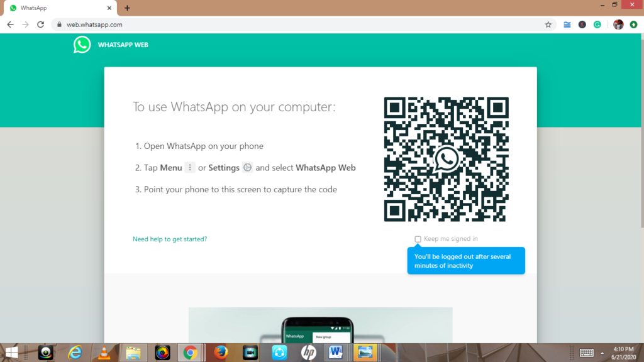Click the logged out inactivity tooltip
Viewport: 644px width, 362px height.
tap(466, 261)
